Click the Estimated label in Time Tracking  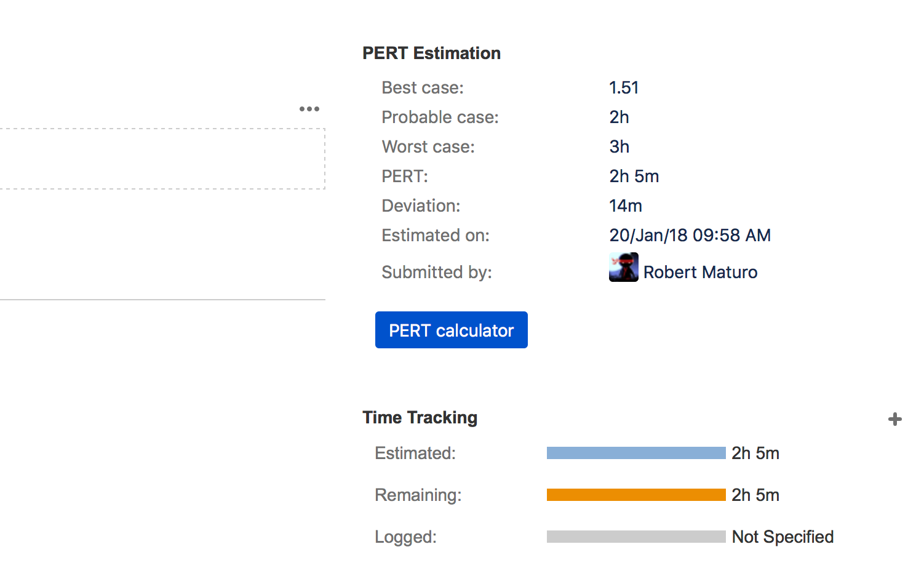point(415,453)
